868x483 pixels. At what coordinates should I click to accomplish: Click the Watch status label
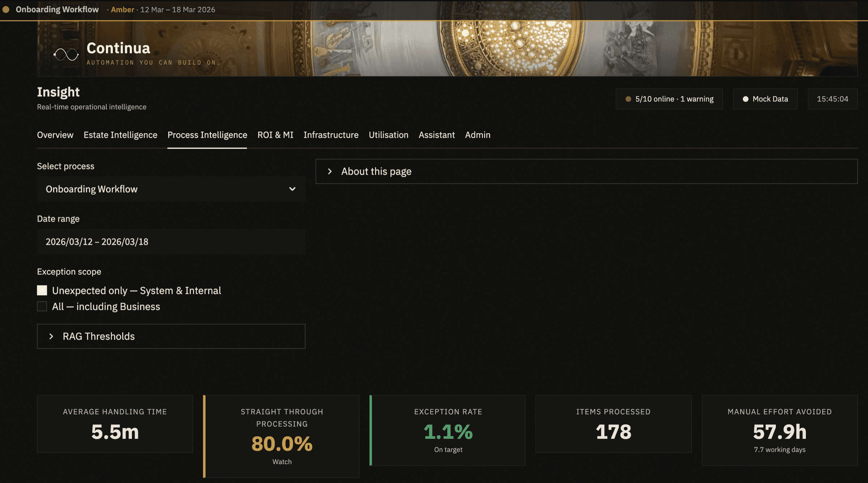[x=282, y=462]
